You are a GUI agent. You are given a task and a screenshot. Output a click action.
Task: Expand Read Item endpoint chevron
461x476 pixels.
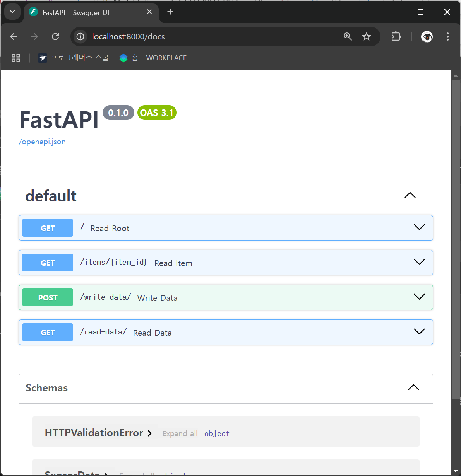(419, 262)
